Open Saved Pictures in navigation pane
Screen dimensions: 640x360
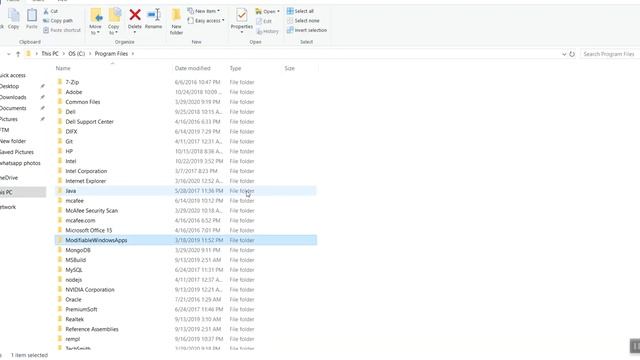17,152
